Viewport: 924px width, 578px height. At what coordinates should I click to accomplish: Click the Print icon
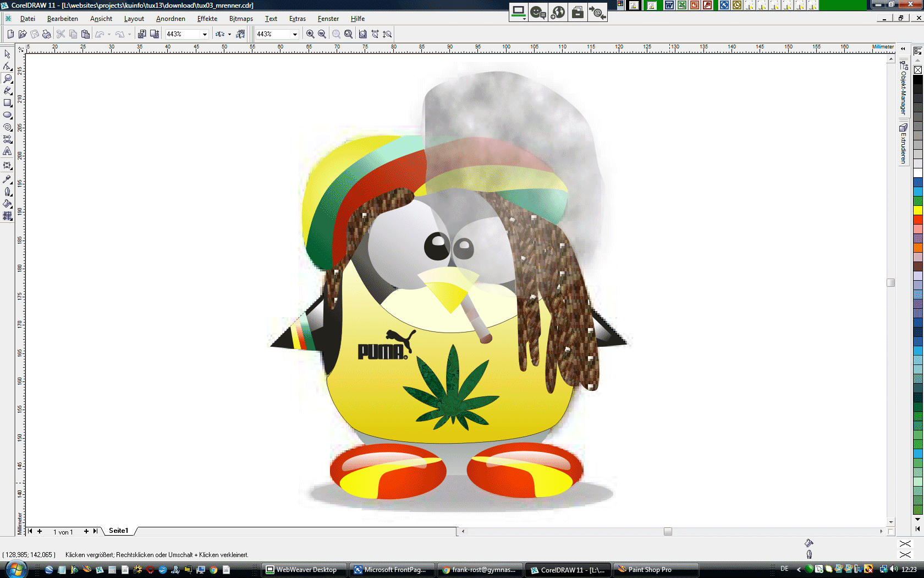pyautogui.click(x=47, y=34)
